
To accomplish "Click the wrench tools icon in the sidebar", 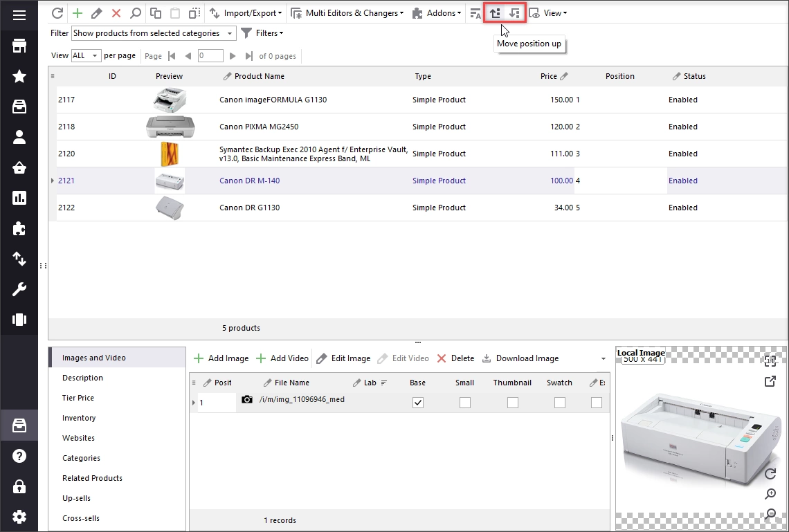I will 19,290.
